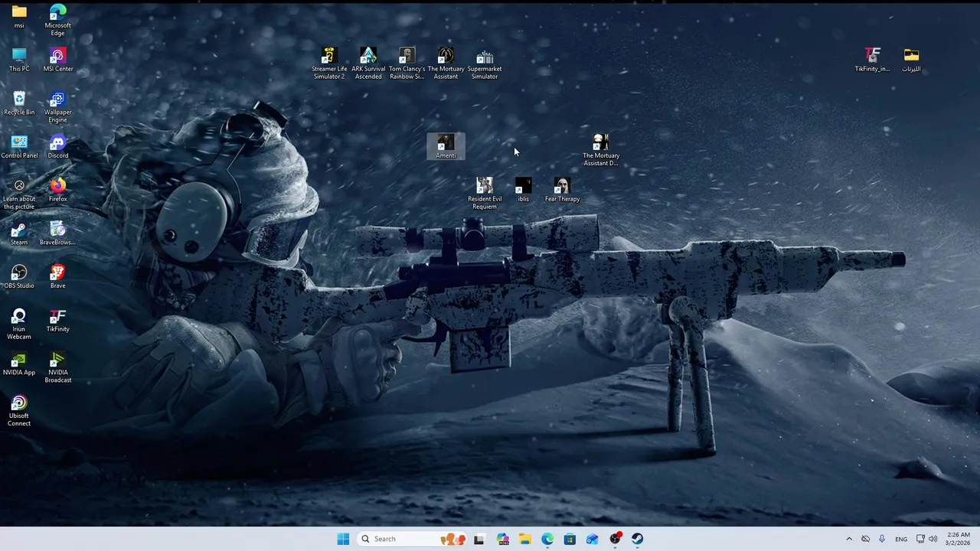Select the Brave browser desktop shortcut
Image resolution: width=980 pixels, height=551 pixels.
(57, 277)
